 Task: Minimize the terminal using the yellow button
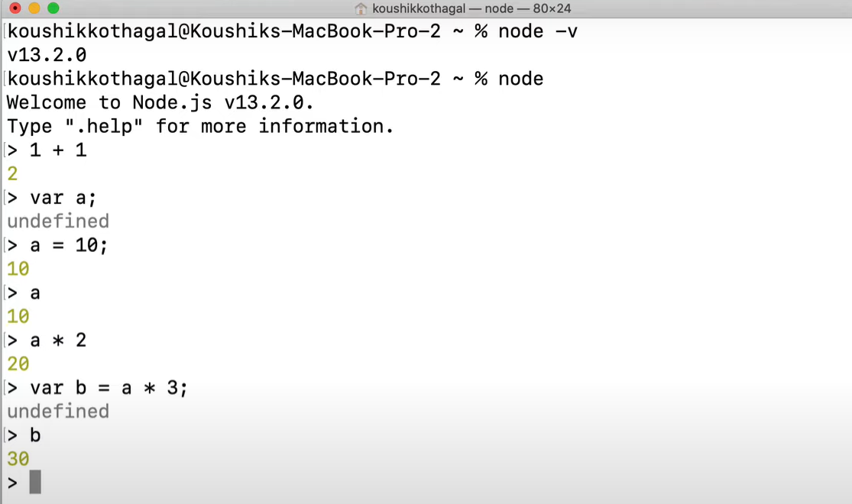coord(34,8)
